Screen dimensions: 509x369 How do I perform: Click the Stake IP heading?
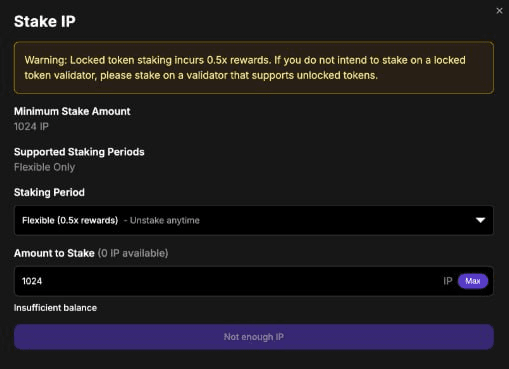pyautogui.click(x=45, y=21)
